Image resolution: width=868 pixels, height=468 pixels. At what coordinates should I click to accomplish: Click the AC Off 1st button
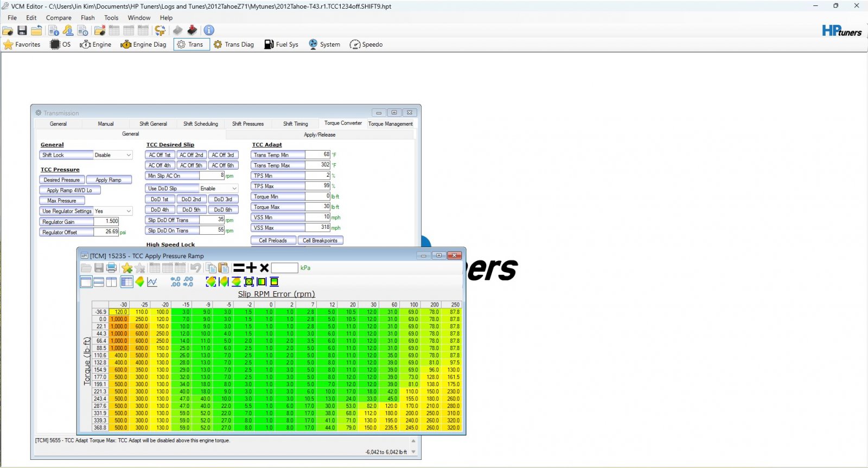tap(160, 155)
